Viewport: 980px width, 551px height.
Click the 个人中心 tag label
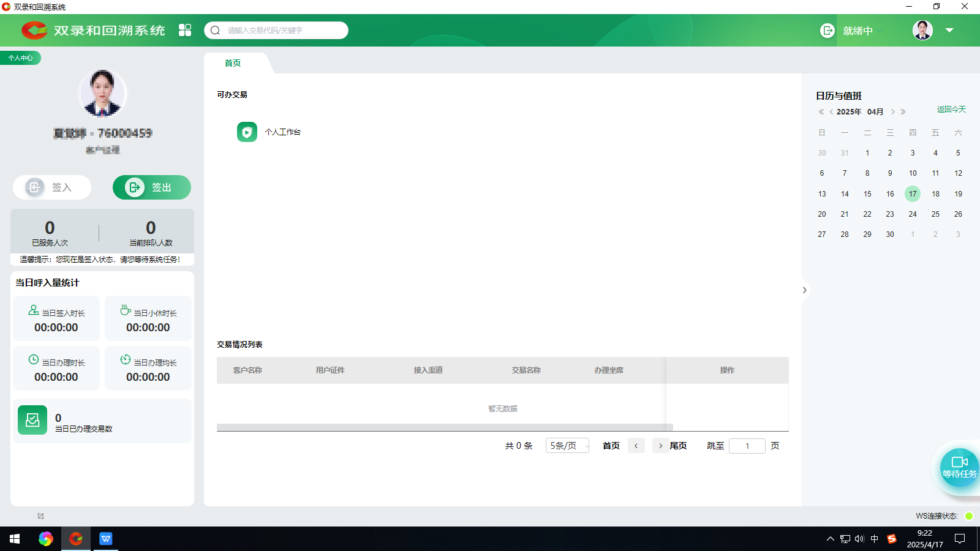[20, 58]
